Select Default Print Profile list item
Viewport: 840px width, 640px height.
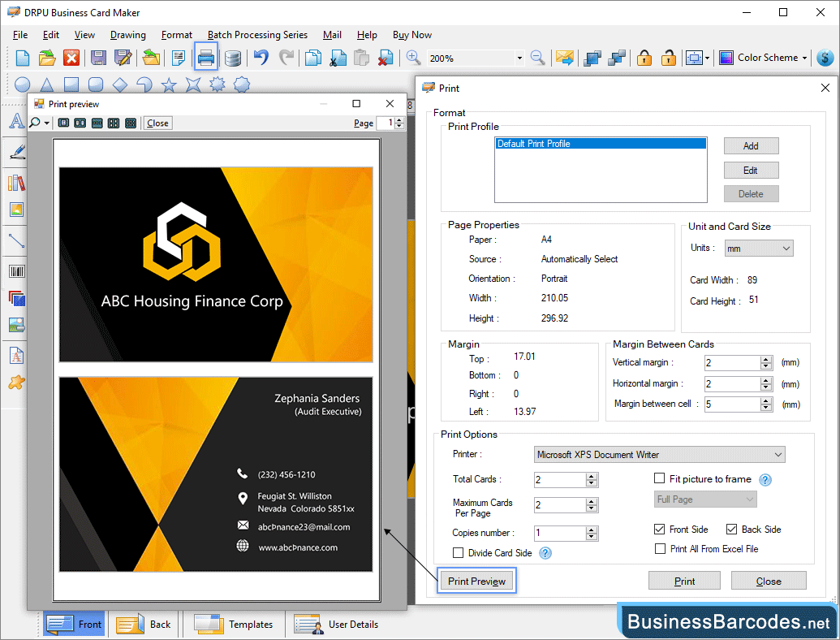[x=601, y=144]
